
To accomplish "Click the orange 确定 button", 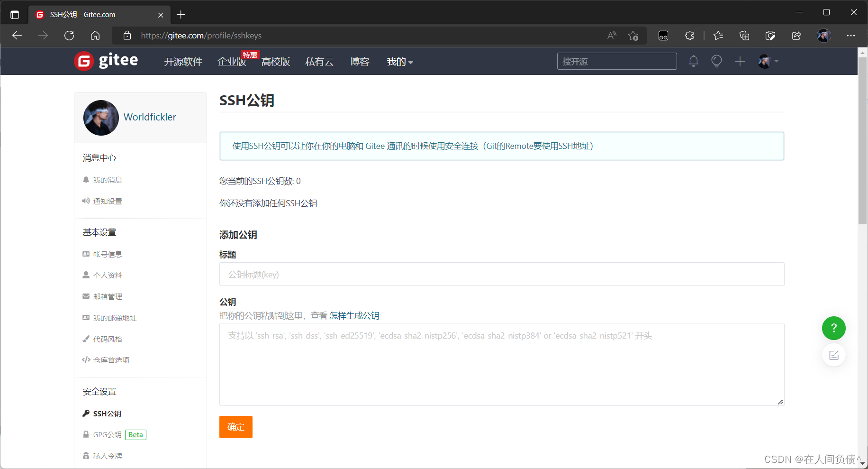I will [236, 427].
